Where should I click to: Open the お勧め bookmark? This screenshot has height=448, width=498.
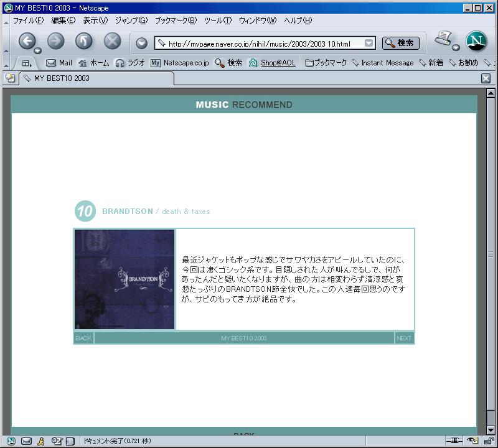[x=463, y=63]
